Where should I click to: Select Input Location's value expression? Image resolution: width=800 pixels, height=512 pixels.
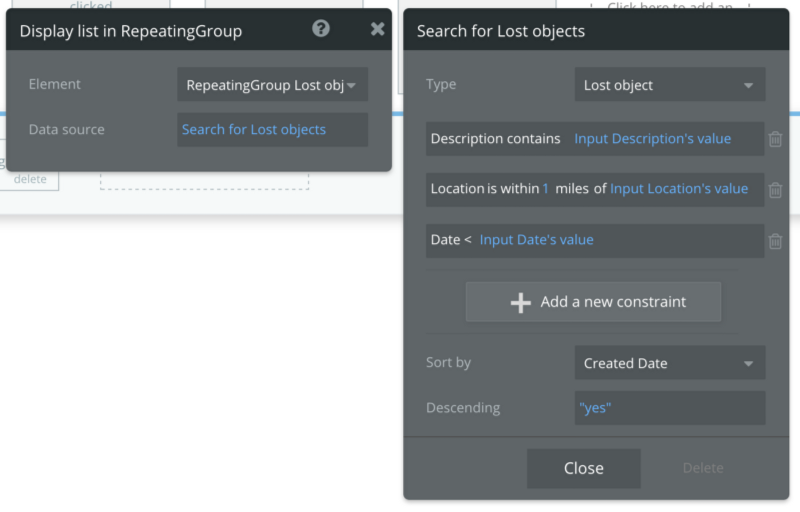[678, 189]
